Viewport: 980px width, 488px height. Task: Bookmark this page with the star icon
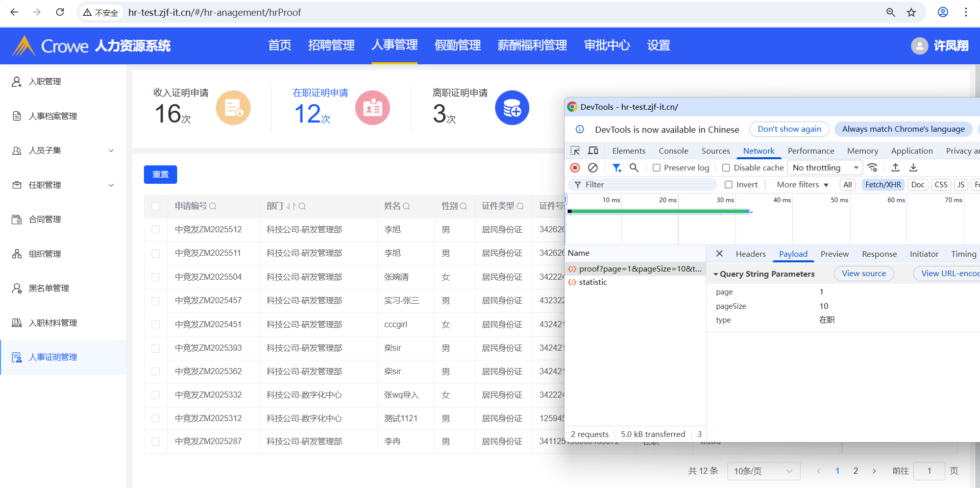click(x=912, y=12)
